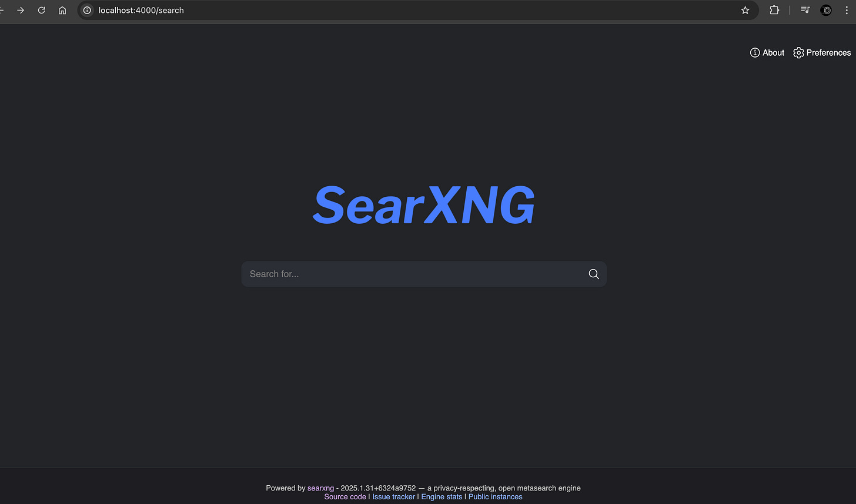856x504 pixels.
Task: Open the searxng footer link
Action: point(320,488)
